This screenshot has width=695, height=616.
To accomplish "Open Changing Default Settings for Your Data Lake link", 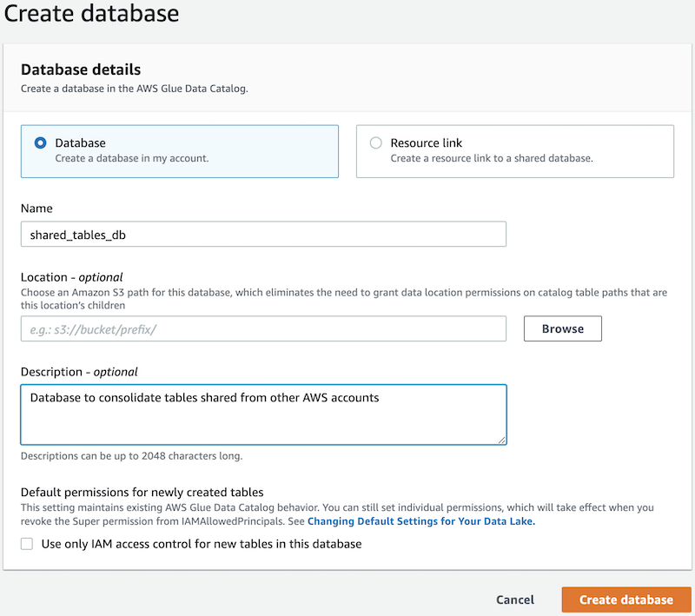I will click(x=421, y=522).
